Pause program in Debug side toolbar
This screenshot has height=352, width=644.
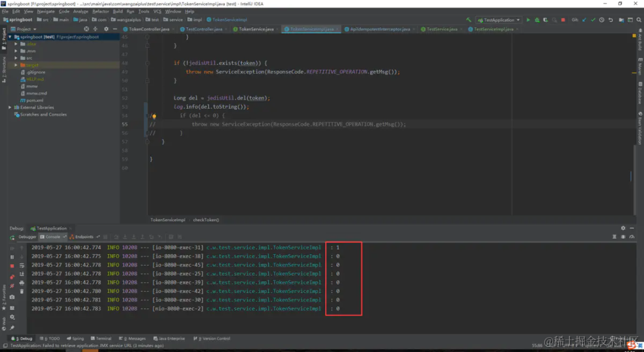coord(12,257)
